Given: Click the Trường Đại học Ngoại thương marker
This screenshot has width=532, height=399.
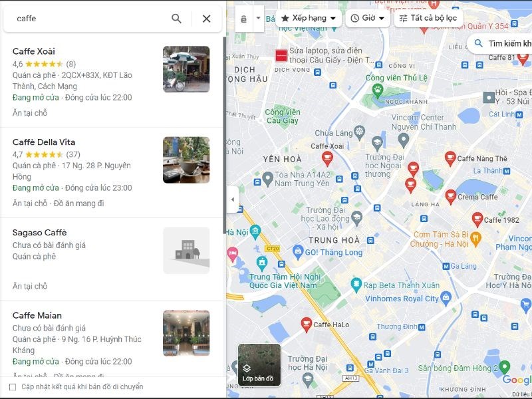Looking at the screenshot, I should click(377, 143).
